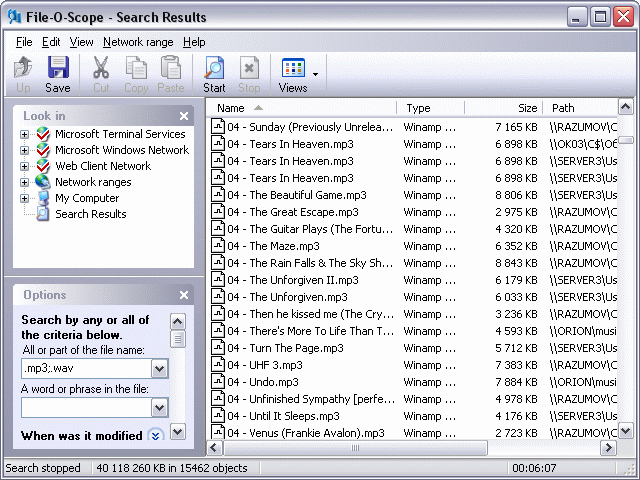Click the word or phrase input field

pyautogui.click(x=86, y=407)
